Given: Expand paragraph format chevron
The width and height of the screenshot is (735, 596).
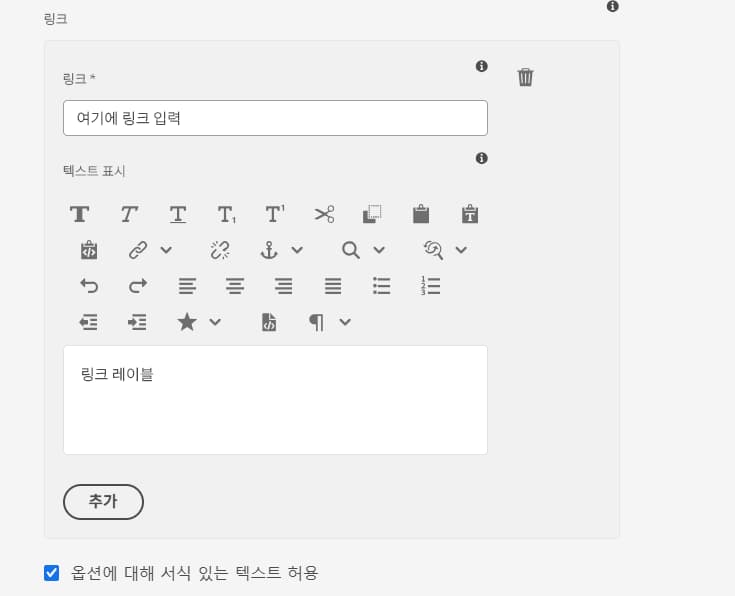Looking at the screenshot, I should tap(345, 322).
